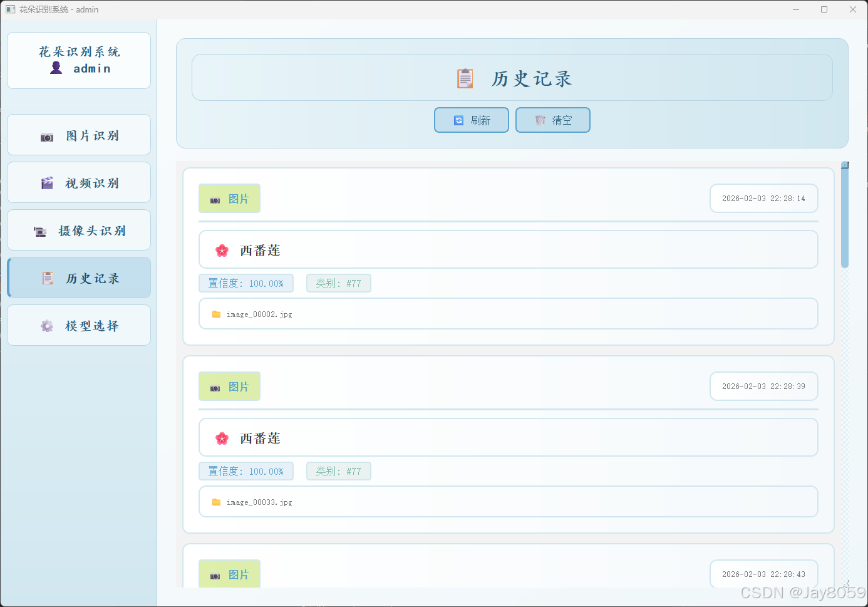This screenshot has width=868, height=607.
Task: Click the history list scrollbar thumb
Action: [x=845, y=217]
